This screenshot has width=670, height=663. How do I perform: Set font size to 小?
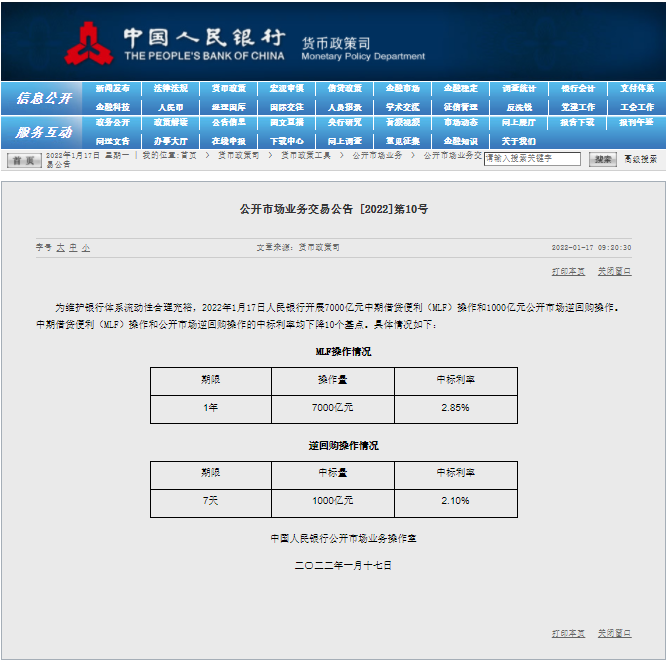[x=86, y=248]
